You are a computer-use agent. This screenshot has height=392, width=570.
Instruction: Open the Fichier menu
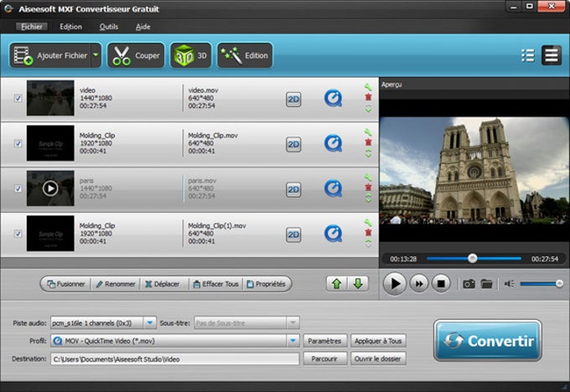pos(32,27)
